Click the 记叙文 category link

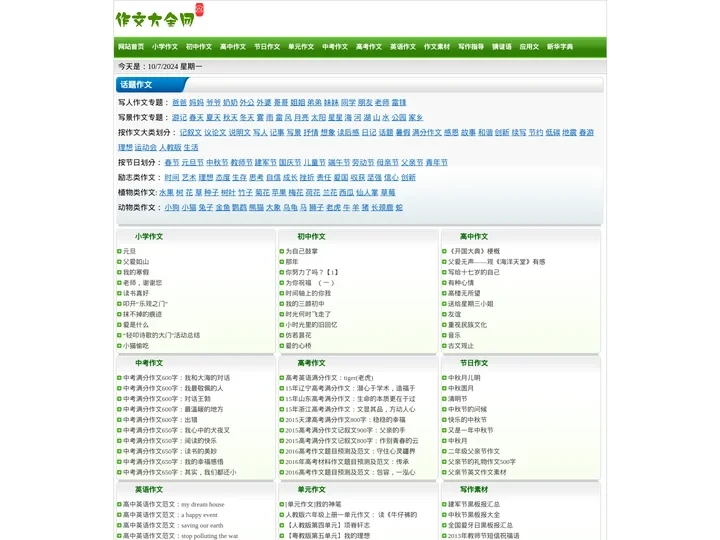point(191,133)
